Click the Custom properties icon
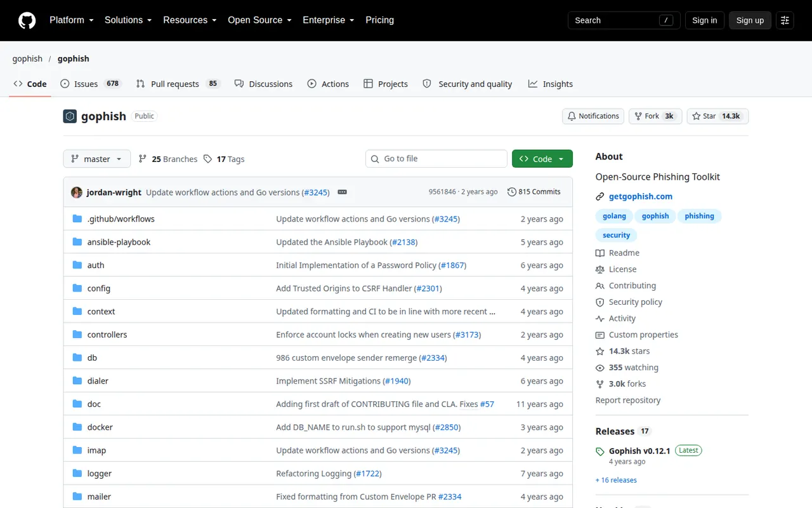The width and height of the screenshot is (812, 508). (600, 335)
